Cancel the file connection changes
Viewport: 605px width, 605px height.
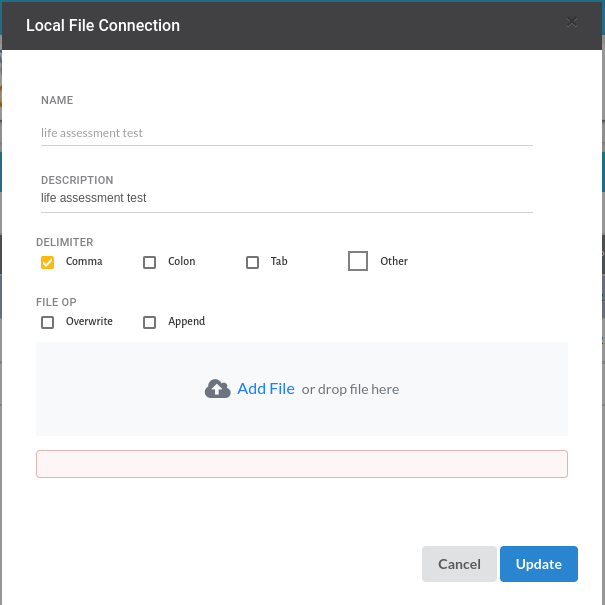459,564
